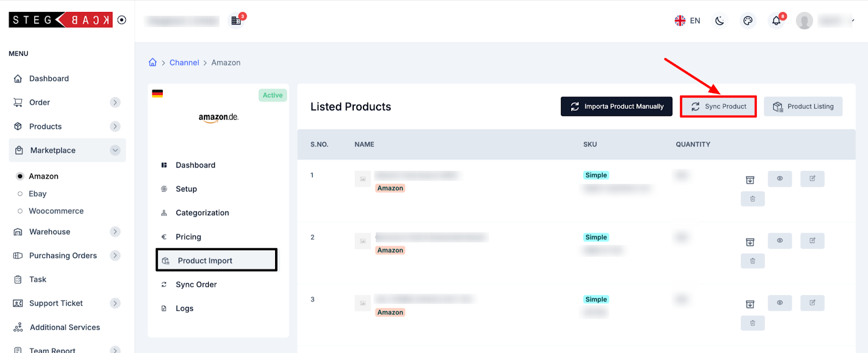This screenshot has width=868, height=353.
Task: Edit product in row 2
Action: tap(812, 241)
